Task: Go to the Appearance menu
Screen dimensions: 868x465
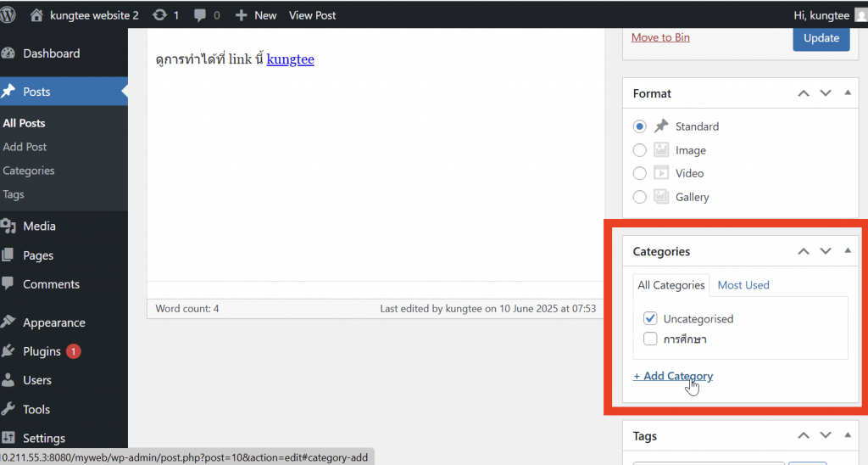Action: pyautogui.click(x=53, y=322)
